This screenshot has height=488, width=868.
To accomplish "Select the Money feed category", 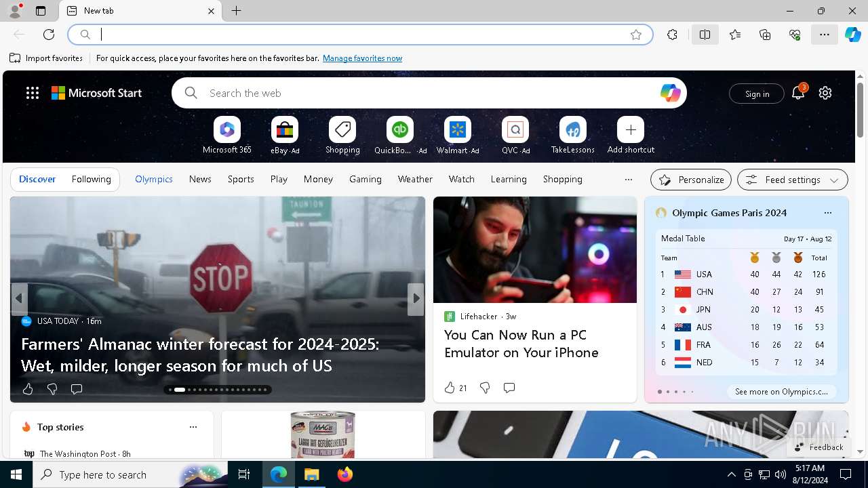I will 318,179.
